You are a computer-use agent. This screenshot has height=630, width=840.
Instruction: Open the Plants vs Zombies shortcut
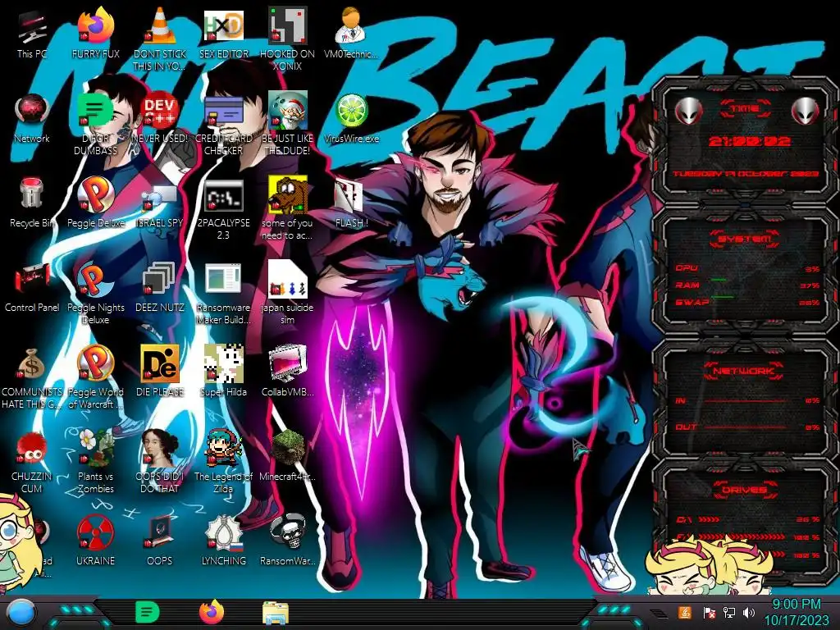tap(96, 462)
